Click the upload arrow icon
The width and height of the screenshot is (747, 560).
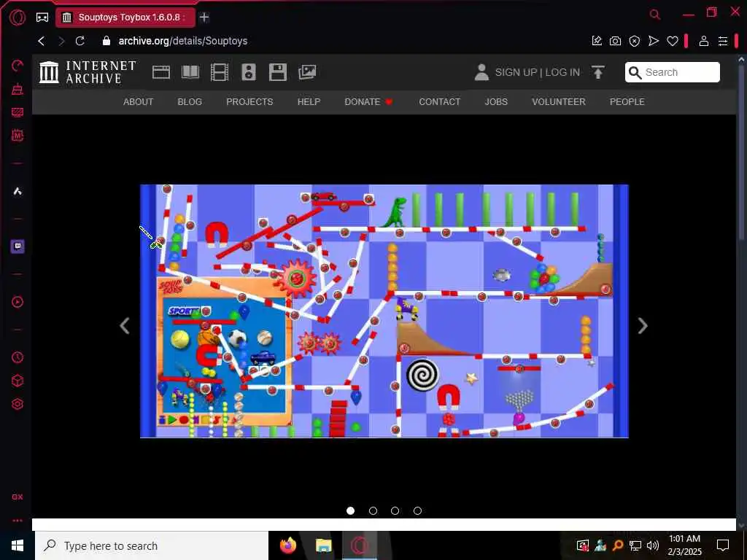pyautogui.click(x=598, y=72)
